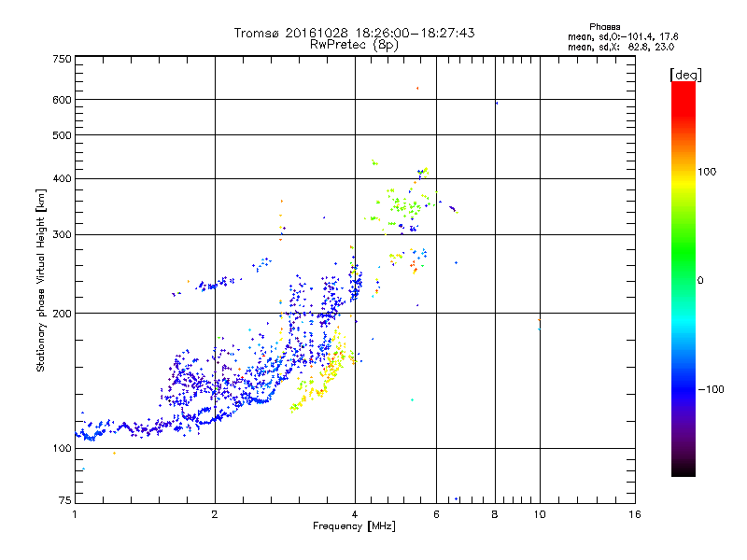The image size is (747, 560).
Task: Click the 'mean, sd,O:-101.4, 17.8' statistic line
Action: [623, 36]
